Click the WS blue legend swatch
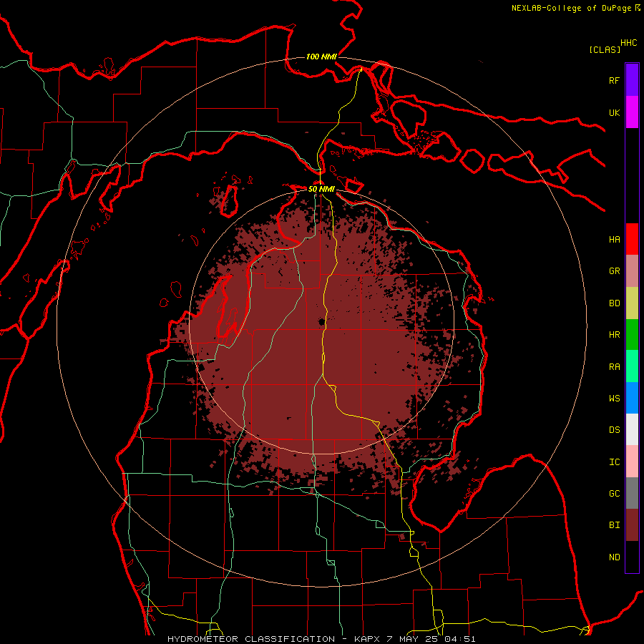The height and width of the screenshot is (644, 644). pos(632,398)
